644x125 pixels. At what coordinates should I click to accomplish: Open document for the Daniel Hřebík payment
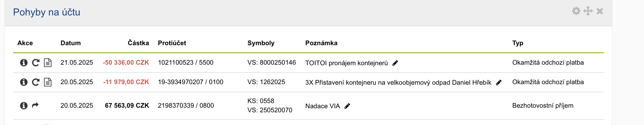click(x=48, y=82)
